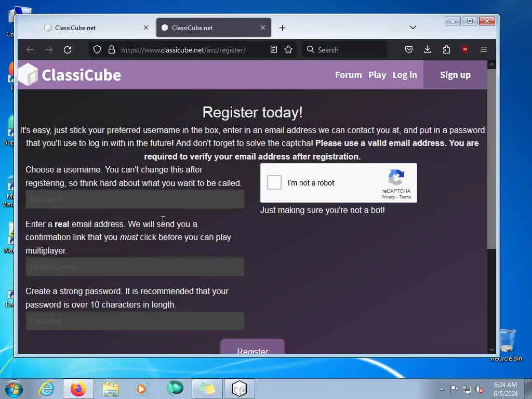
Task: Click the Username input field
Action: point(135,199)
